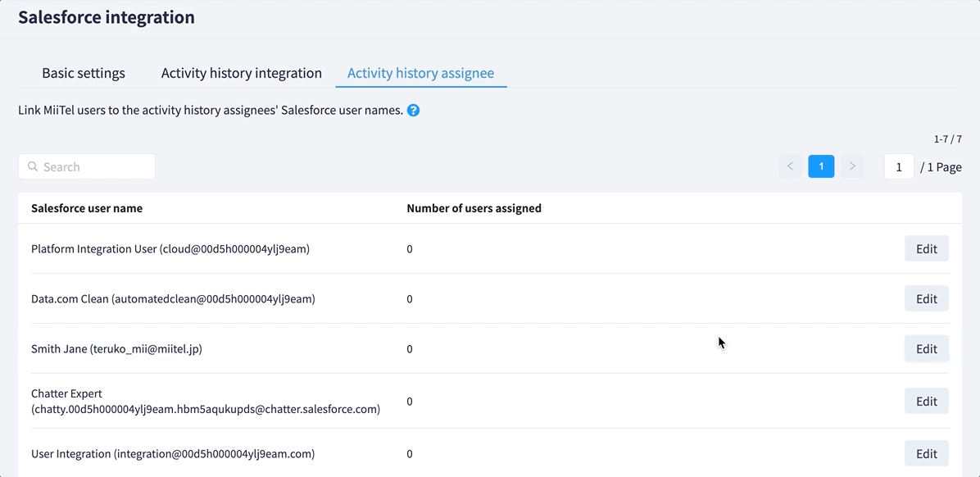980x477 pixels.
Task: Click the 0 count in Platform Integration row
Action: point(410,249)
